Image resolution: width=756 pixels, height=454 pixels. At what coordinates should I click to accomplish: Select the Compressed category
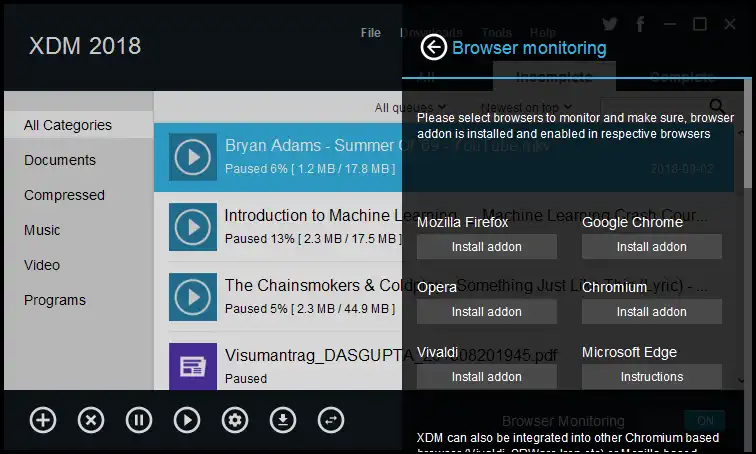tap(64, 195)
